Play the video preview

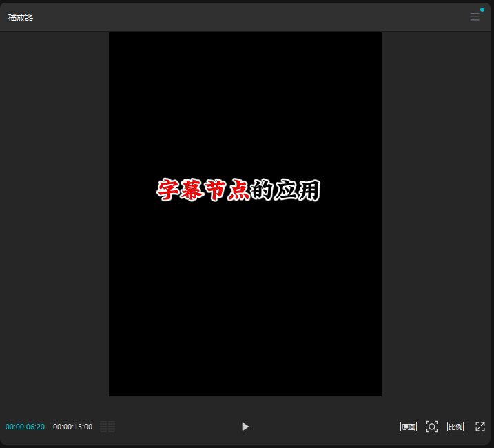click(x=245, y=427)
